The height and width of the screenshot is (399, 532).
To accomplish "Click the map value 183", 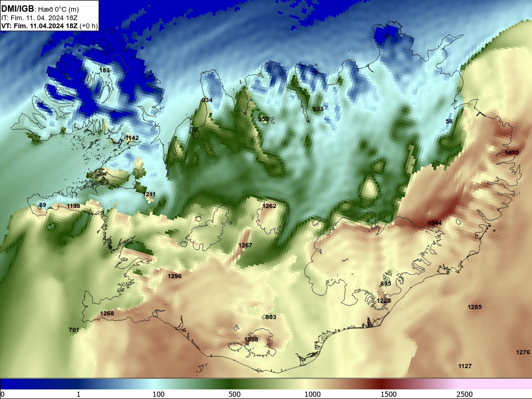I will (x=104, y=70).
